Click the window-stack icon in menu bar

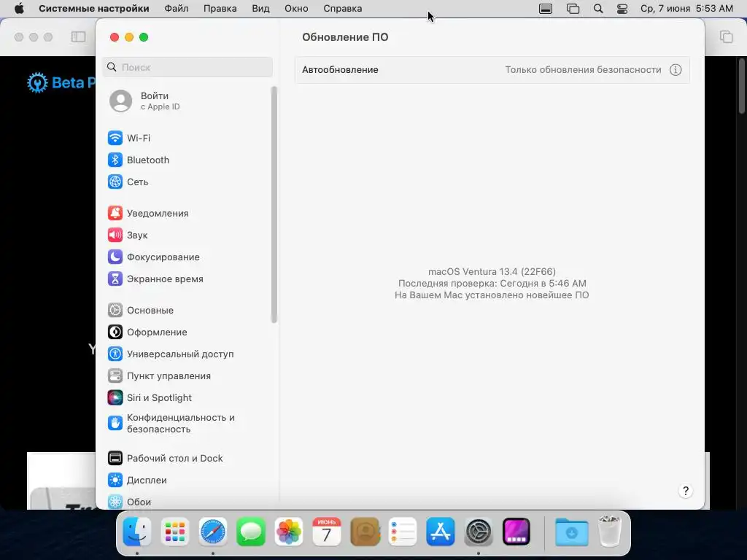click(x=573, y=9)
